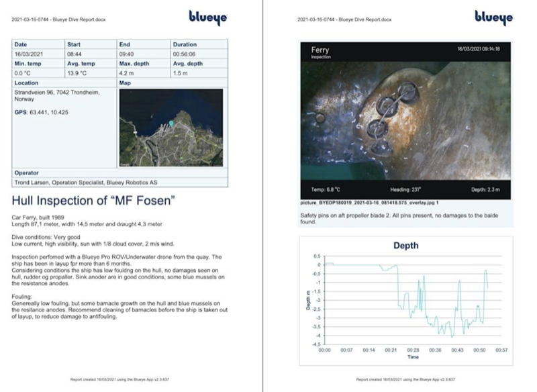Image resolution: width=537 pixels, height=392 pixels.
Task: Click the Strandveien 96 location address
Action: tap(57, 93)
